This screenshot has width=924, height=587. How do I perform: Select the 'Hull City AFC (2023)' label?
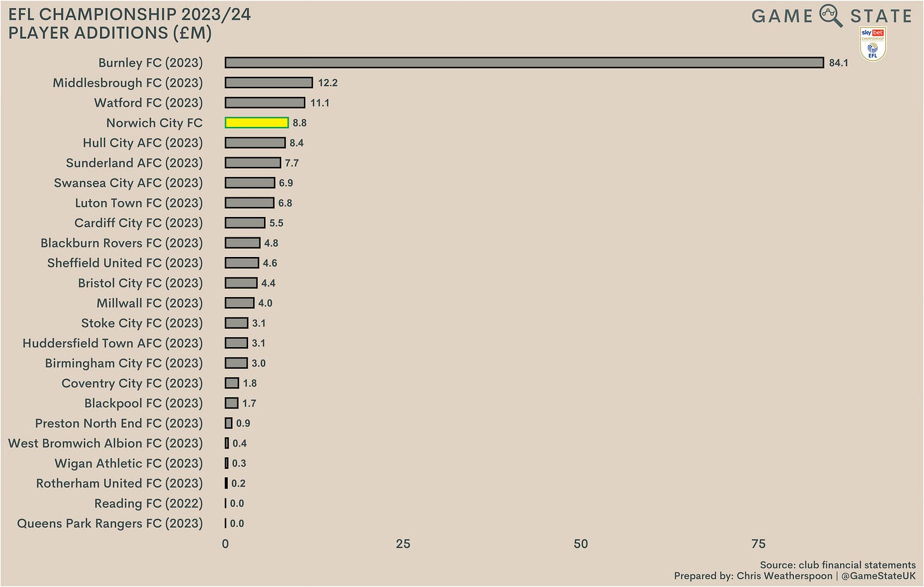point(143,143)
